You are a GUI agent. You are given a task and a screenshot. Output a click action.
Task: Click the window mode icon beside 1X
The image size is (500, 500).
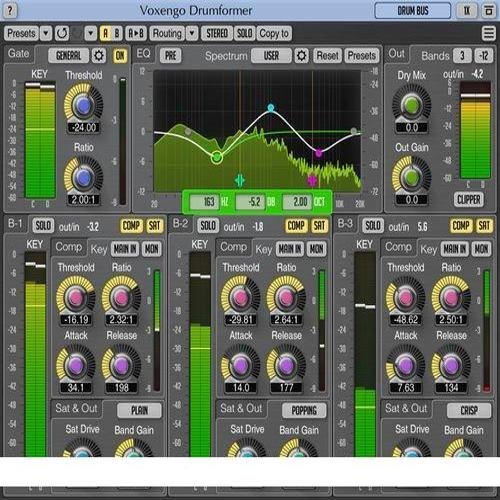coord(489,11)
